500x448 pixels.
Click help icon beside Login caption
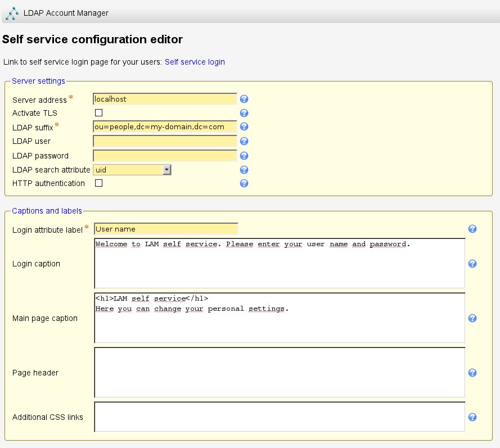point(472,264)
